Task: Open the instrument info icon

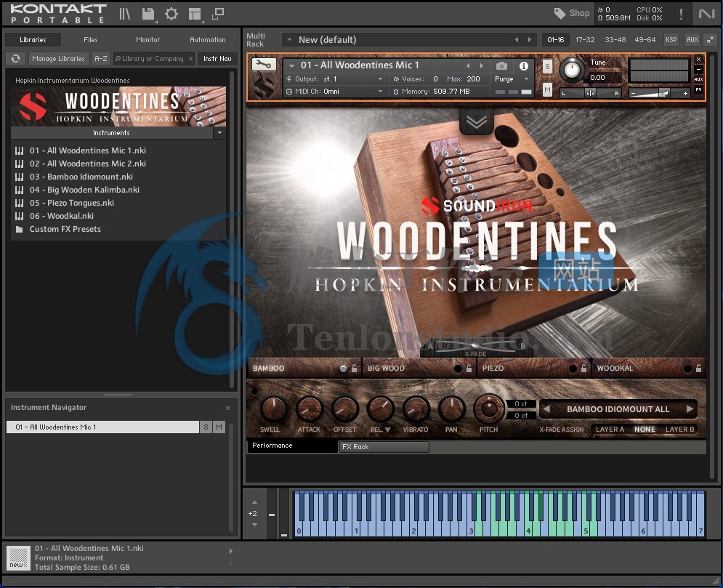Action: click(x=524, y=66)
